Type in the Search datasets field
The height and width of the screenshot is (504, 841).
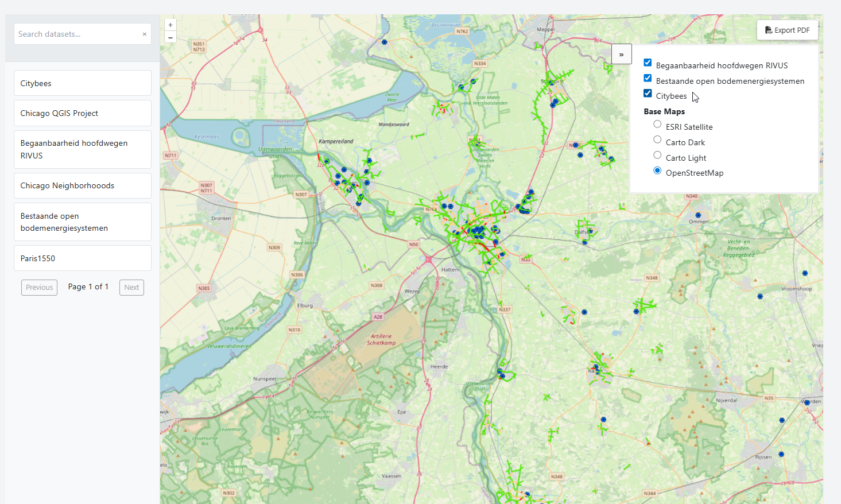pos(77,34)
